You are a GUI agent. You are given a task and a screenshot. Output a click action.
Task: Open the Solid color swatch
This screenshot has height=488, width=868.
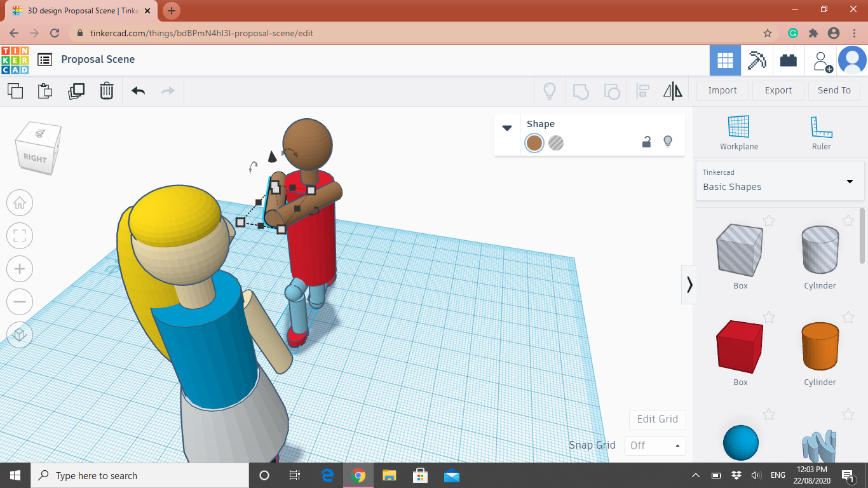click(x=534, y=143)
